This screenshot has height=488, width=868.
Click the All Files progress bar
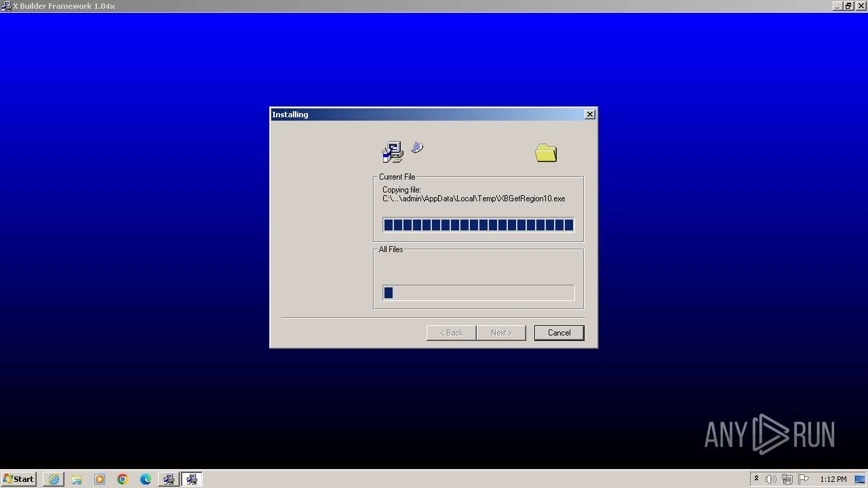[478, 293]
